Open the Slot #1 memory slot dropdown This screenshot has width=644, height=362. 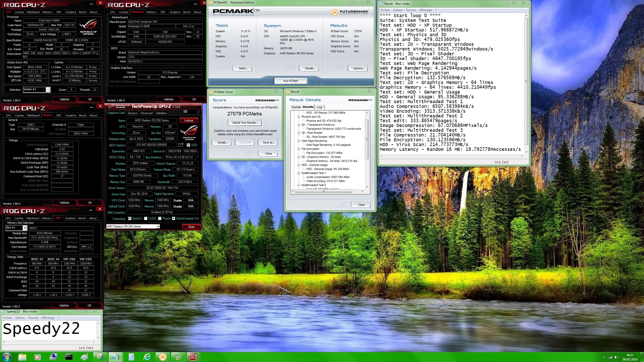(x=25, y=228)
